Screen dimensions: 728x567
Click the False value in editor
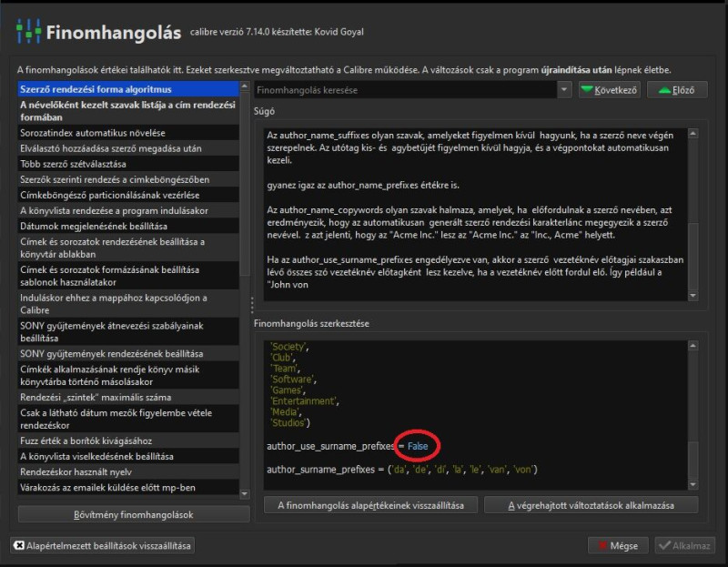coord(418,446)
